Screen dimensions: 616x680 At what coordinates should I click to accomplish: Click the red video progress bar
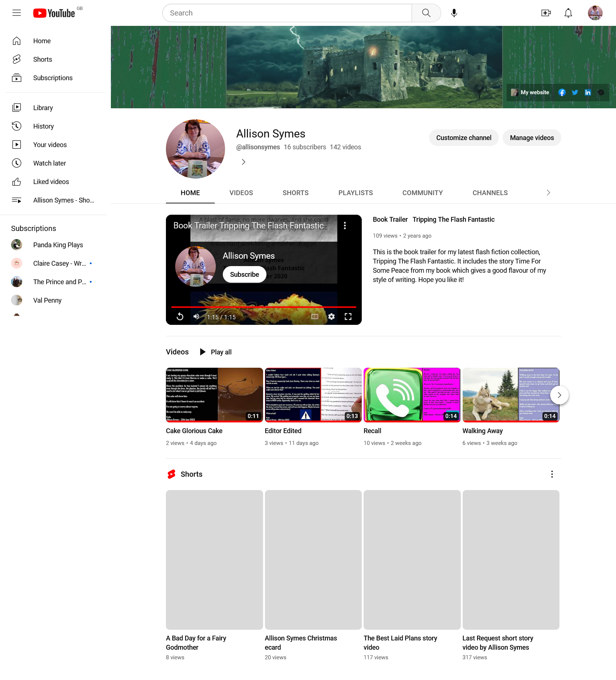(x=263, y=307)
